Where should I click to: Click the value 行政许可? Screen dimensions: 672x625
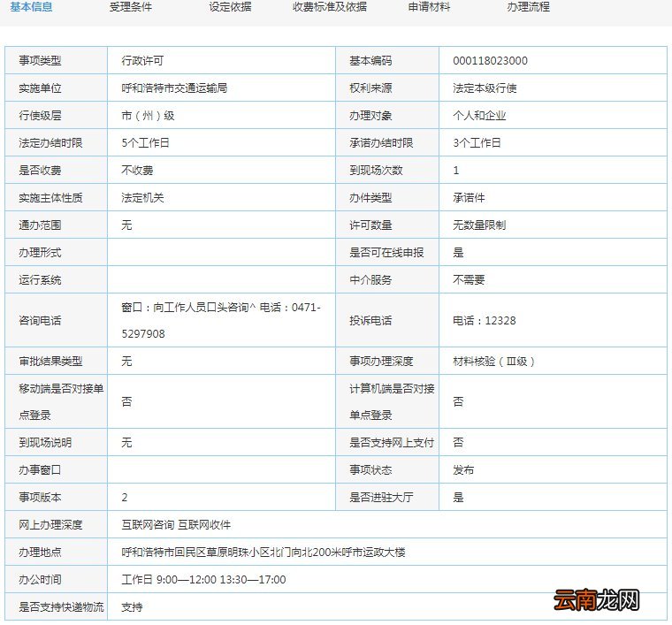tap(142, 61)
